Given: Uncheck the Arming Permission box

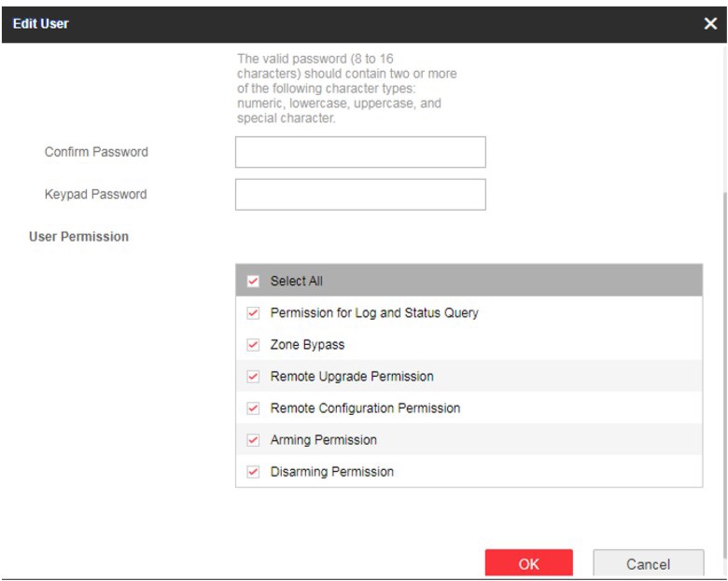Looking at the screenshot, I should [x=253, y=440].
